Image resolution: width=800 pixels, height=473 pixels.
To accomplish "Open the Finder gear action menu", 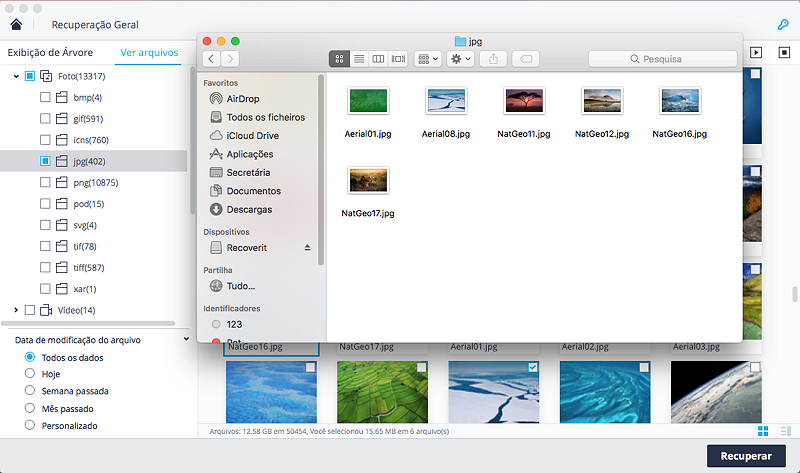I will coord(460,59).
